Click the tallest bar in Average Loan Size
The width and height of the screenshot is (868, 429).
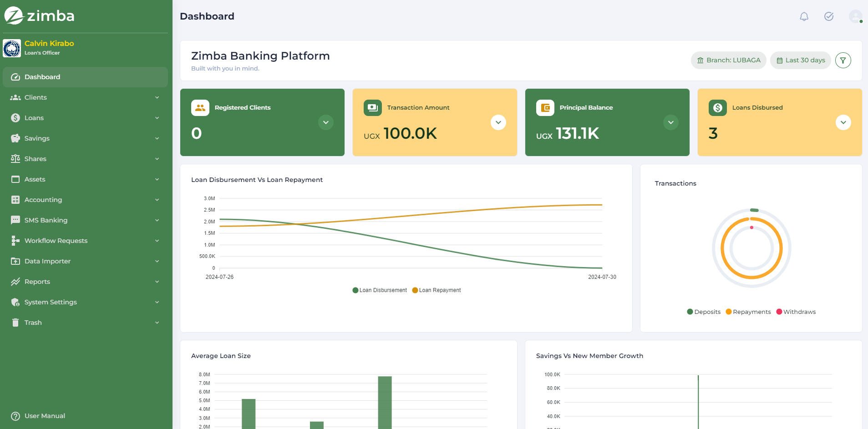click(x=385, y=402)
